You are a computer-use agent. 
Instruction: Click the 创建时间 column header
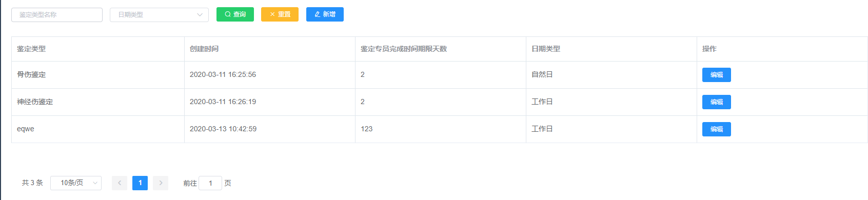tap(204, 49)
